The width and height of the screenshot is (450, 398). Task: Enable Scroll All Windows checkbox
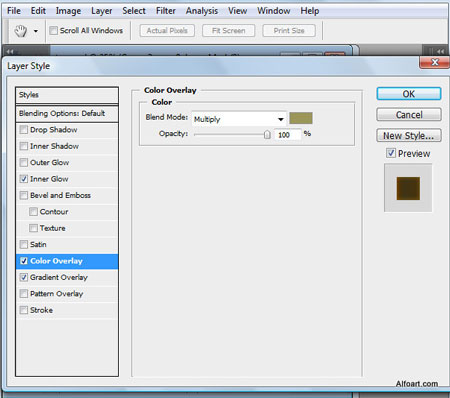(x=53, y=31)
